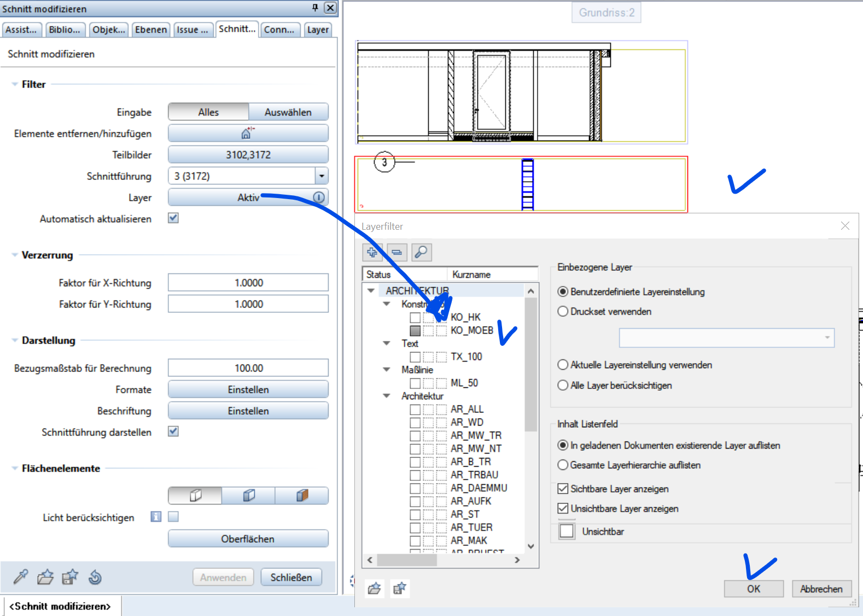The width and height of the screenshot is (863, 616).
Task: Open the Layer tab
Action: tap(318, 30)
